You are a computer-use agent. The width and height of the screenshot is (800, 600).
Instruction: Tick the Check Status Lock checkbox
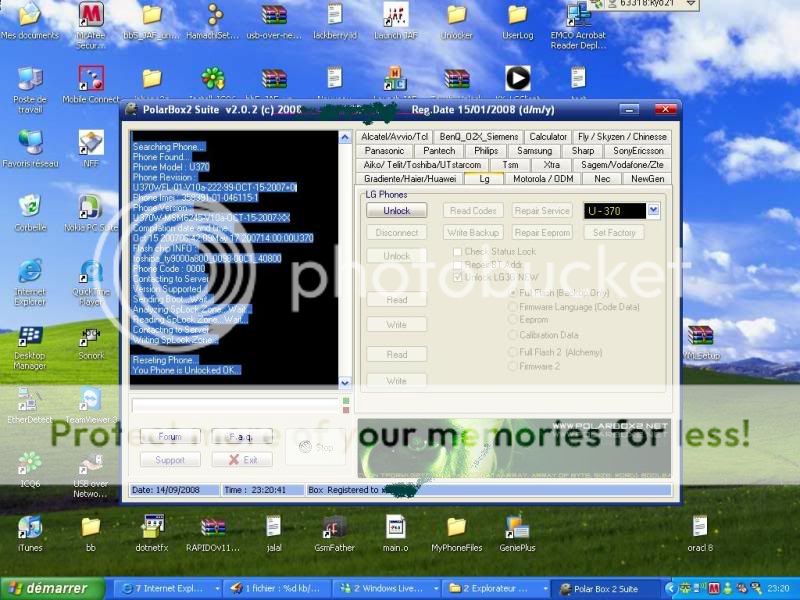[x=458, y=252]
